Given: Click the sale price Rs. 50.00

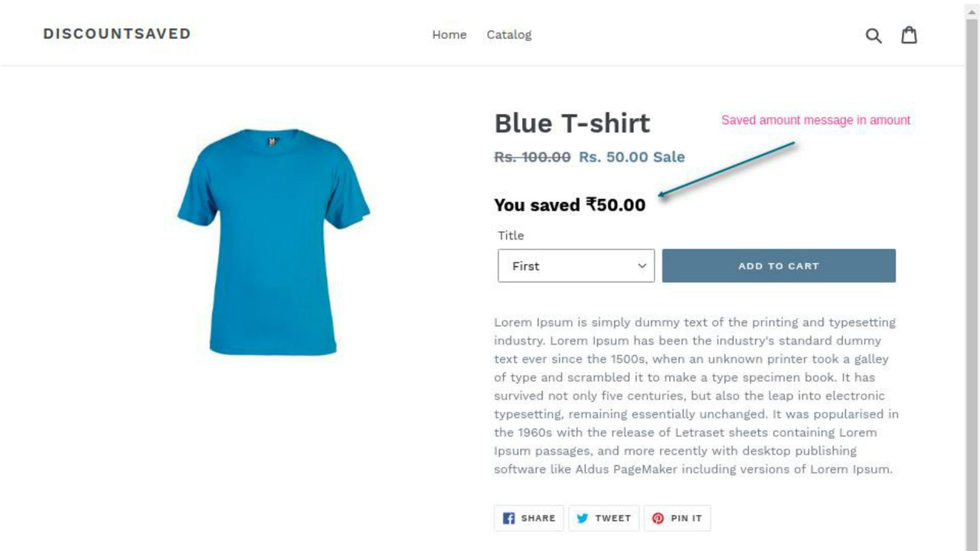Looking at the screenshot, I should [x=614, y=157].
